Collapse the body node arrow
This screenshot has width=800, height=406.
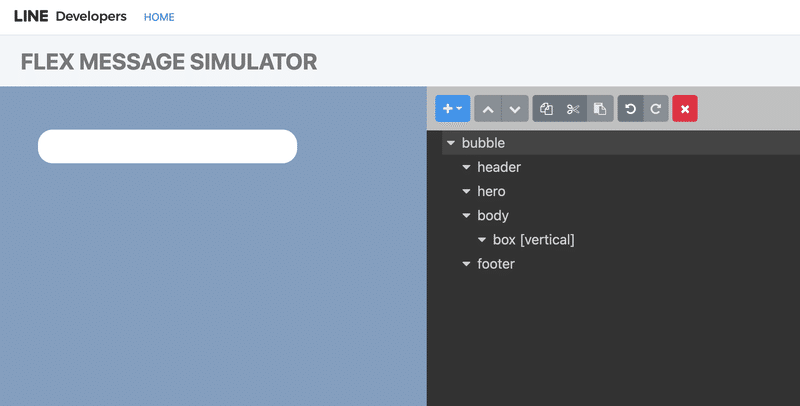pos(466,216)
